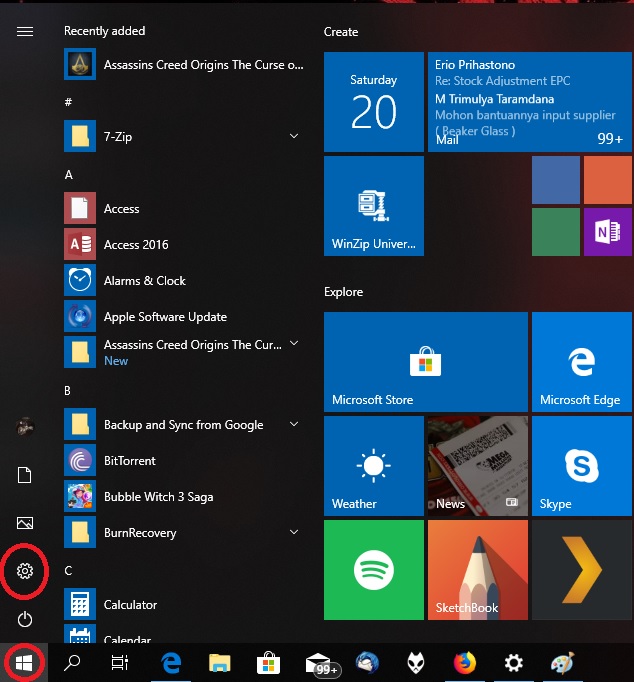Expand Assassins Creed Origins folder chevron
The width and height of the screenshot is (634, 682).
click(294, 343)
